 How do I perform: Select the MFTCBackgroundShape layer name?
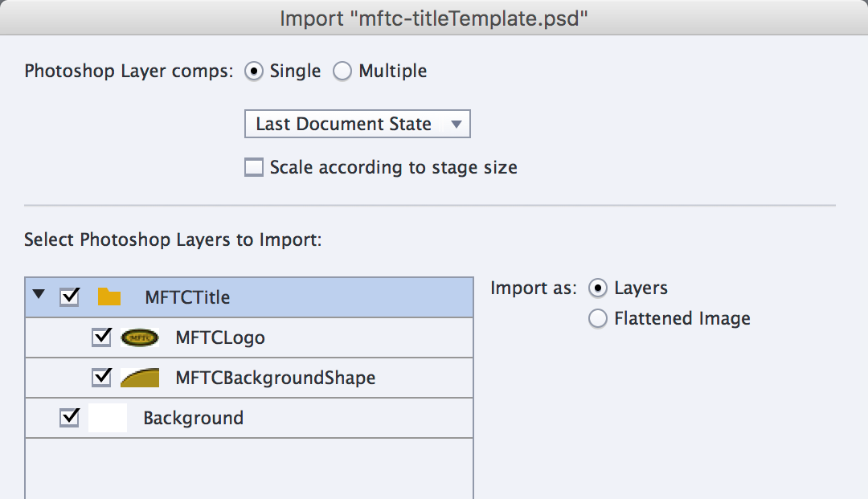pyautogui.click(x=275, y=378)
